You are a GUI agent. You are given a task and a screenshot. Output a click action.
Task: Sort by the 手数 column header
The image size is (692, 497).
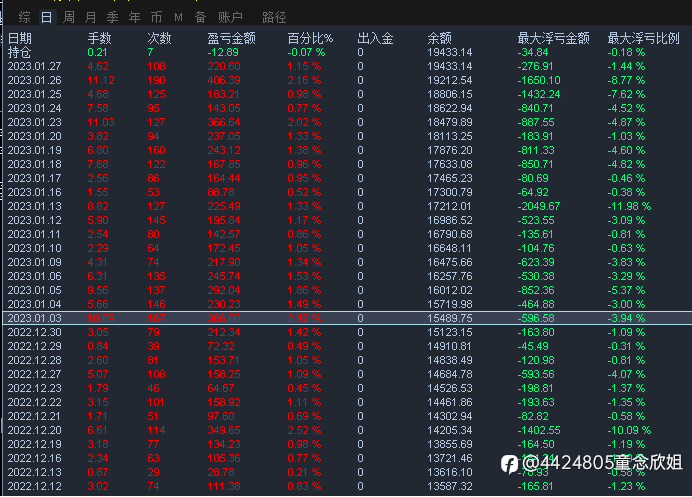tap(99, 38)
